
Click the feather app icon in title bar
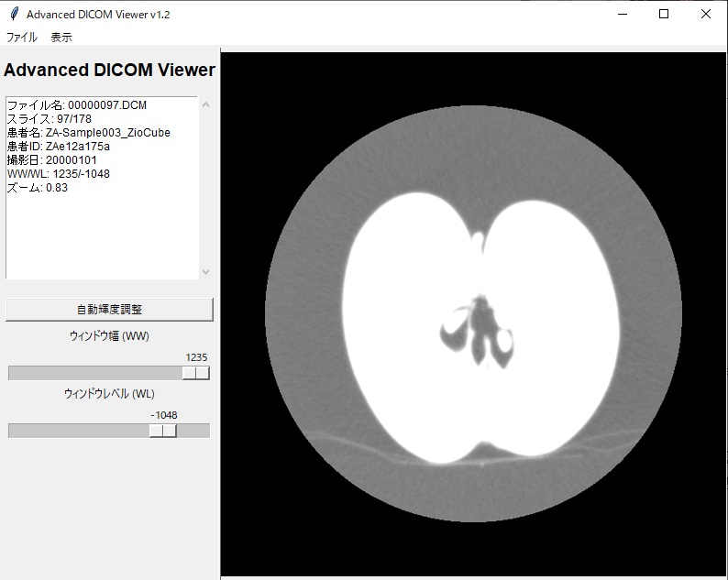point(14,14)
